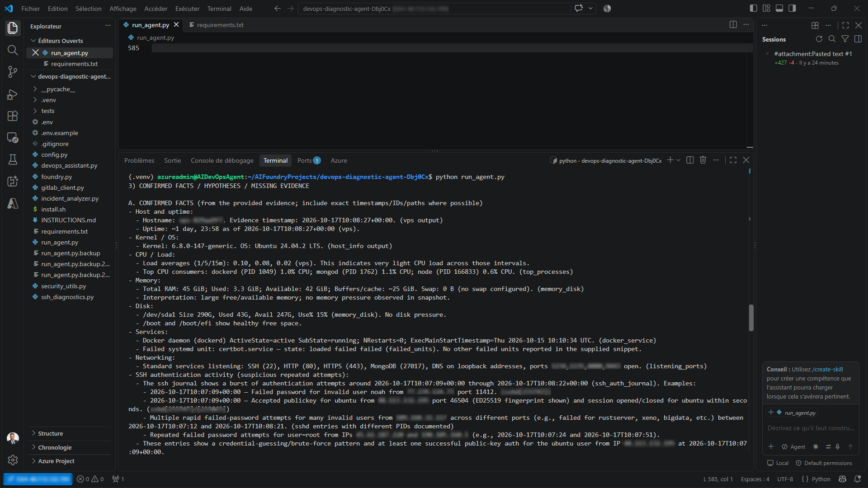
Task: Open Remote Explorer in activity bar
Action: pos(13,137)
